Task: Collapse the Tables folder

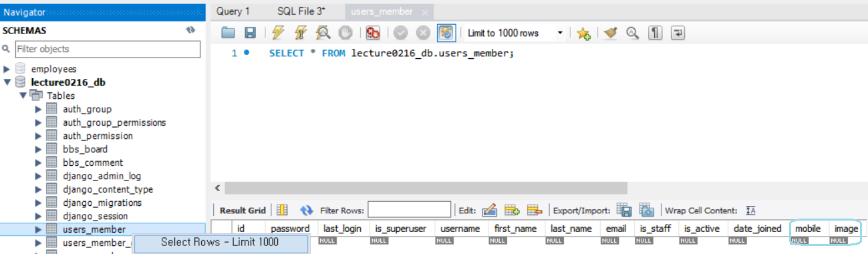Action: coord(23,96)
